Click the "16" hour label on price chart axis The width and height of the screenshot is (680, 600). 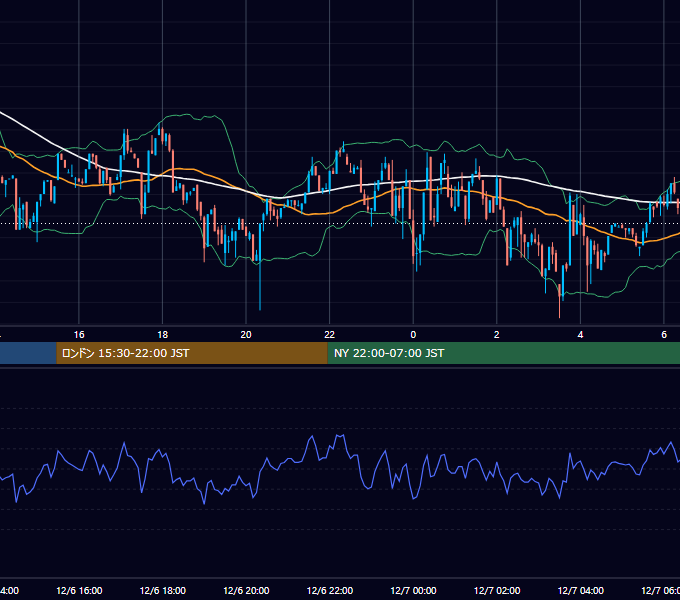[x=79, y=334]
